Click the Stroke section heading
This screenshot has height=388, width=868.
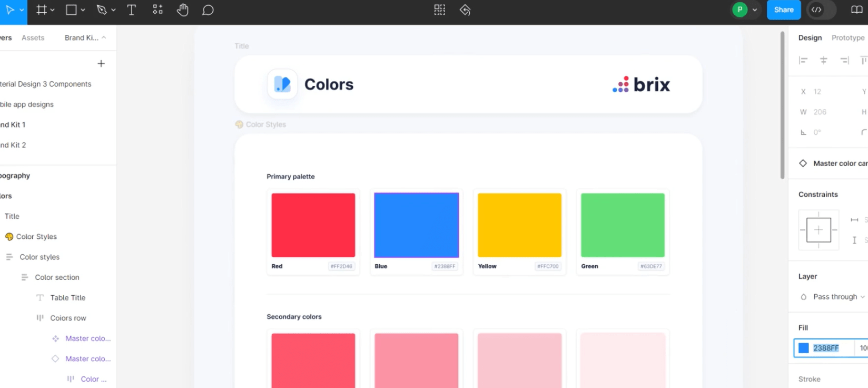tap(810, 379)
